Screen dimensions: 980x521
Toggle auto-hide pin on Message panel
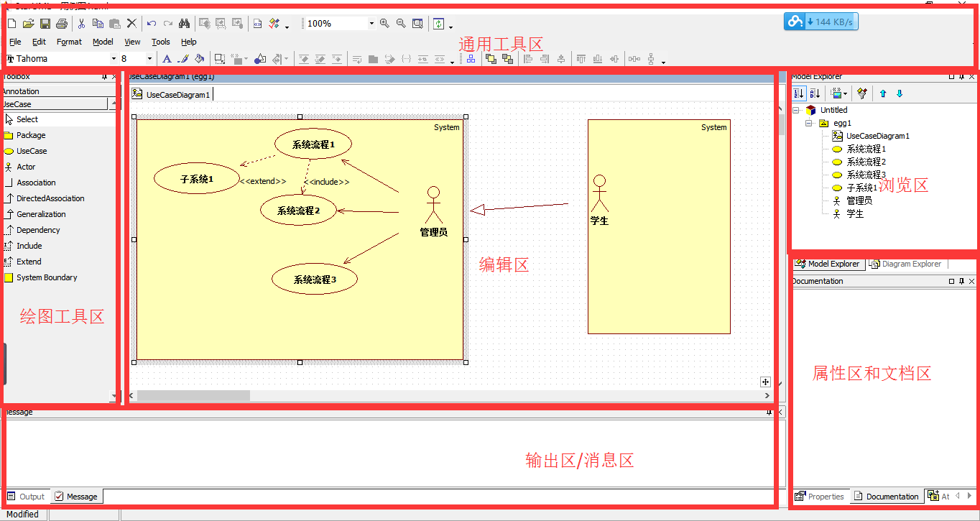pos(769,412)
